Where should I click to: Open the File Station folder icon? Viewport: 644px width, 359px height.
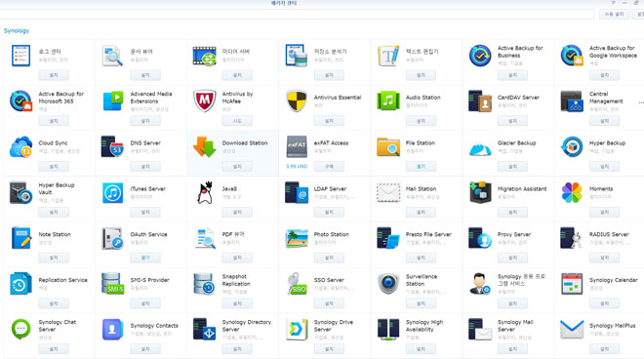coord(388,146)
